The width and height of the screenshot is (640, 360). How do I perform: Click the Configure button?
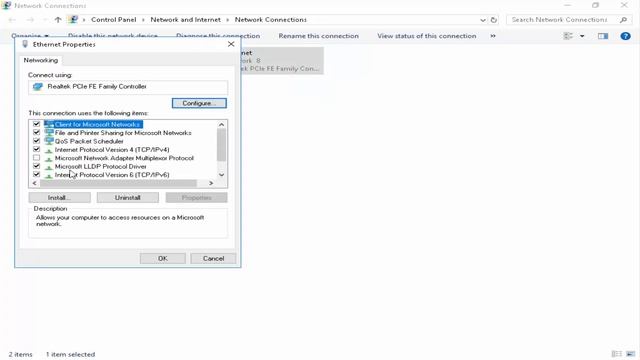199,103
